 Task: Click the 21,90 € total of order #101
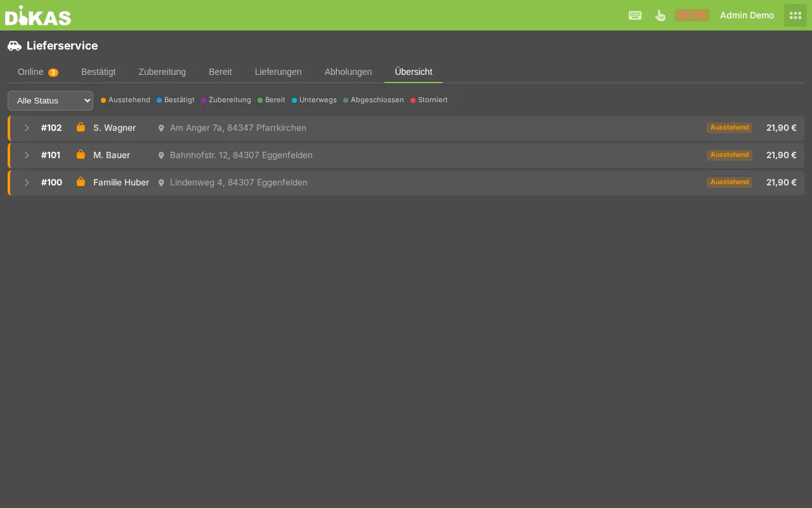tap(782, 155)
